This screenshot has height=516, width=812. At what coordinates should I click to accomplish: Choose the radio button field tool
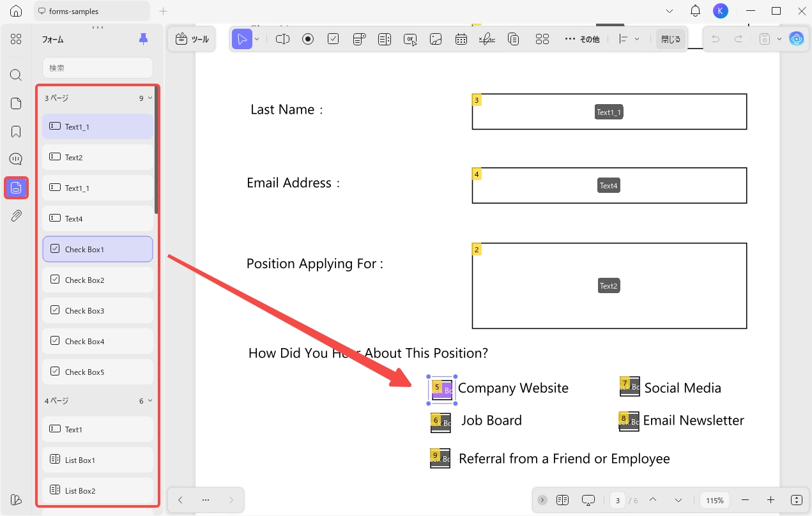tap(308, 39)
